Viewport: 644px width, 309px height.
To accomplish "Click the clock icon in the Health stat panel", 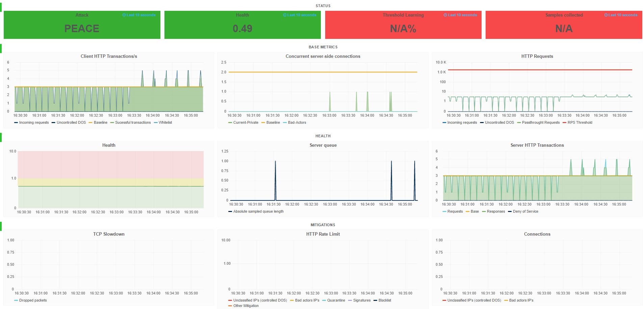I will (x=285, y=15).
